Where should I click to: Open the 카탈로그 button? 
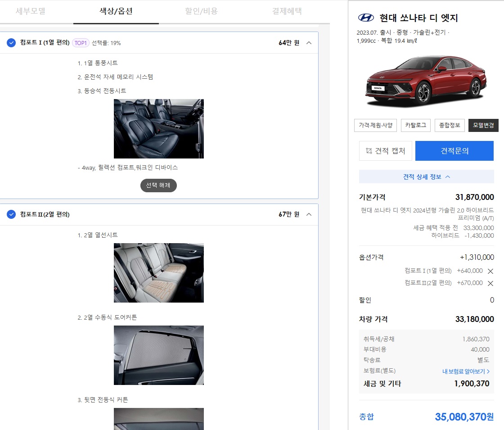pyautogui.click(x=416, y=126)
